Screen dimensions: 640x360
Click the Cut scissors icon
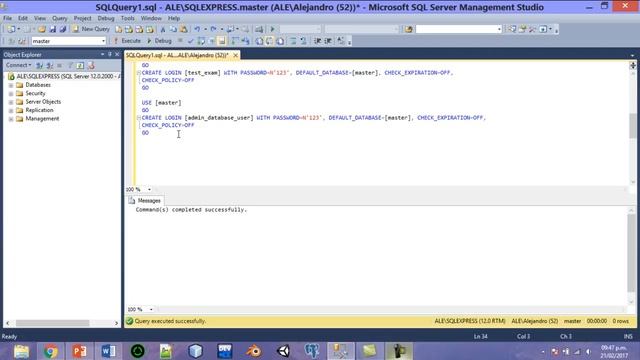tap(163, 29)
